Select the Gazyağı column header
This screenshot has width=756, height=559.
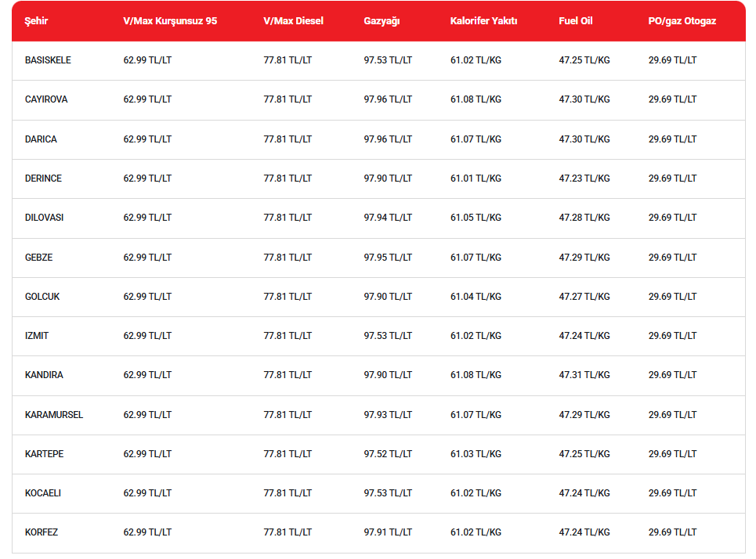(382, 21)
